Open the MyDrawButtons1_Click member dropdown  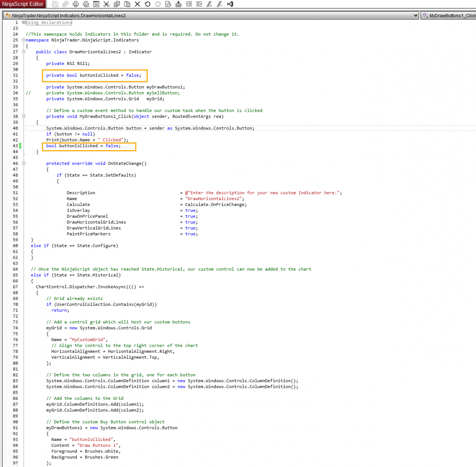(x=448, y=16)
